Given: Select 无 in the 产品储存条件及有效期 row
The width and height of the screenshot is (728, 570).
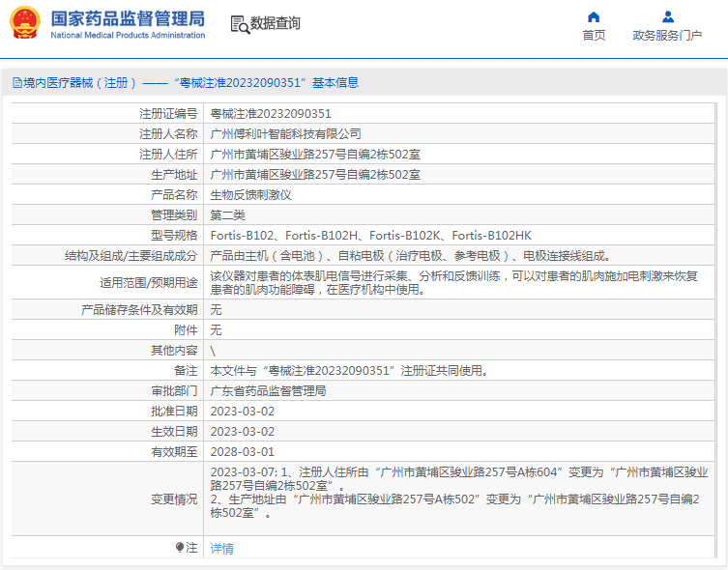Looking at the screenshot, I should point(216,310).
